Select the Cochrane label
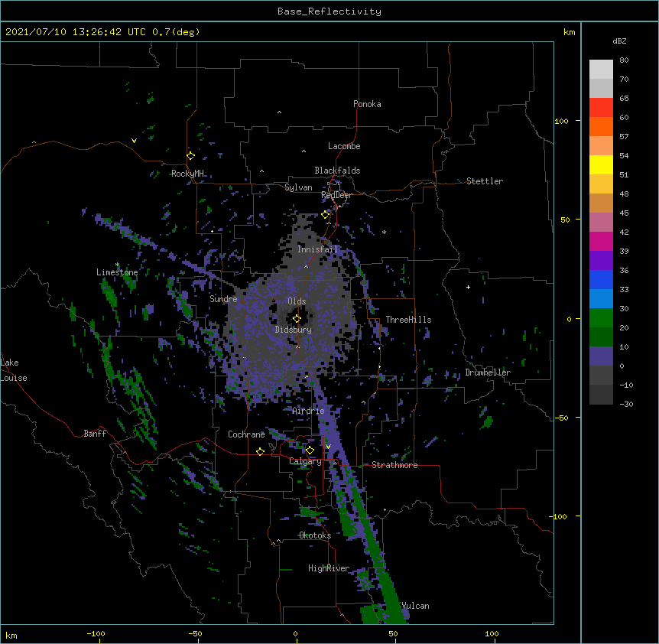 pos(246,434)
